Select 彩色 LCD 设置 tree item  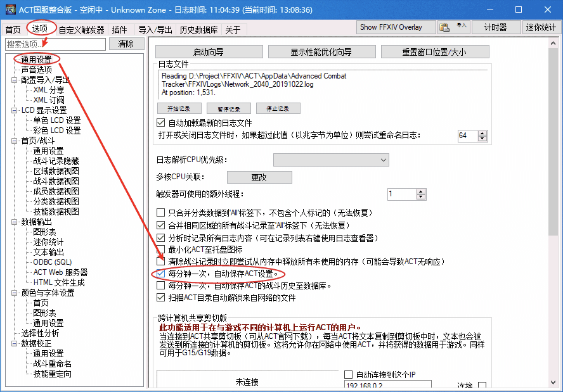57,130
